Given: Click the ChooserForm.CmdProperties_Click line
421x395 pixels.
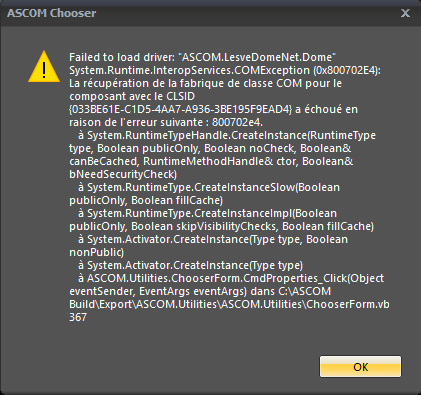Looking at the screenshot, I should coord(231,278).
